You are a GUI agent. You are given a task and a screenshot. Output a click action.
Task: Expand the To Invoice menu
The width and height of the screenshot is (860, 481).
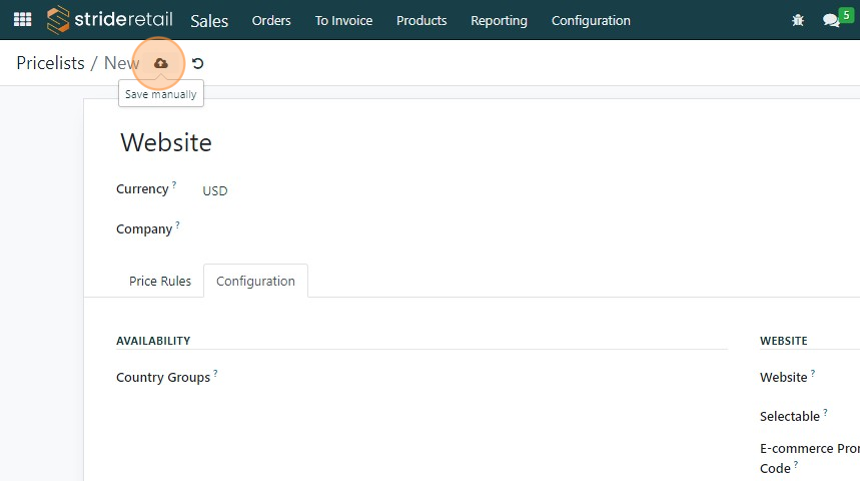(x=343, y=20)
